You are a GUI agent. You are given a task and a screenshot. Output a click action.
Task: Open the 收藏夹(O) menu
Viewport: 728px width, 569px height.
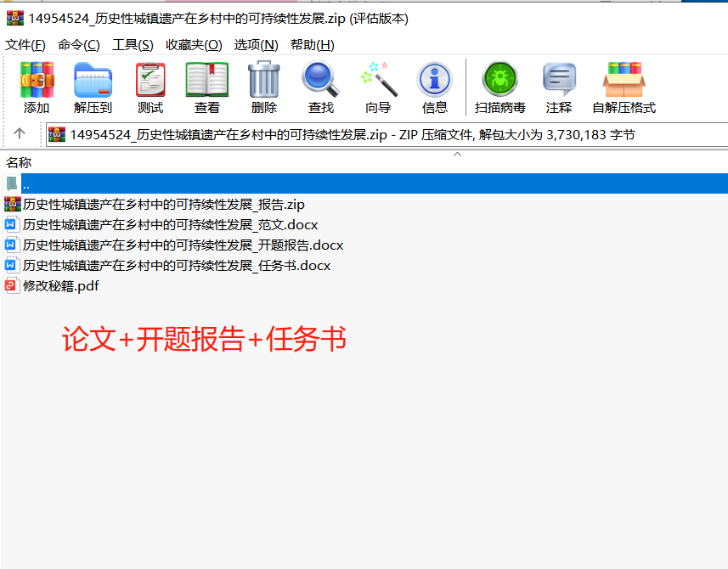pyautogui.click(x=194, y=44)
